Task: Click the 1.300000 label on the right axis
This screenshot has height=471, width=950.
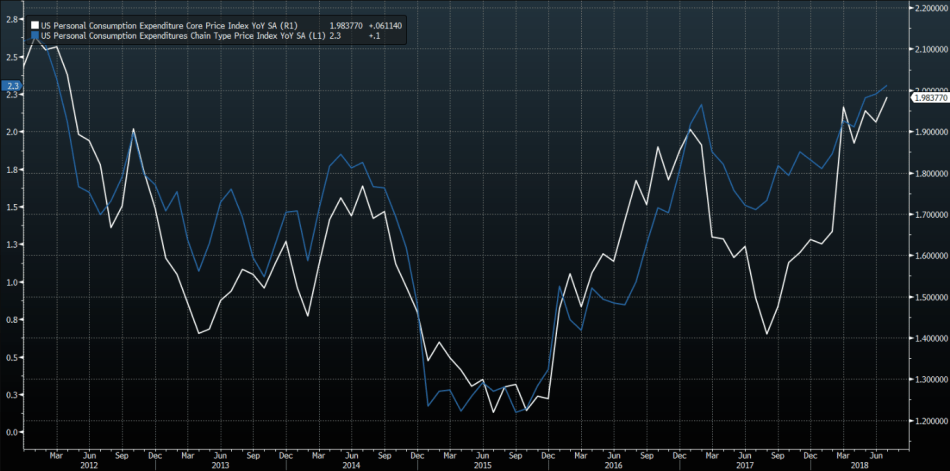Action: [931, 380]
